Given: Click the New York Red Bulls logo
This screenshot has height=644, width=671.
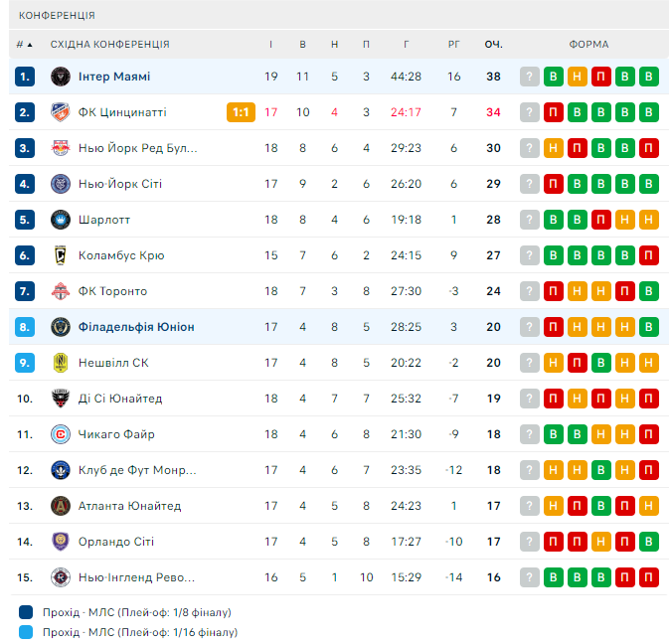Looking at the screenshot, I should [60, 148].
